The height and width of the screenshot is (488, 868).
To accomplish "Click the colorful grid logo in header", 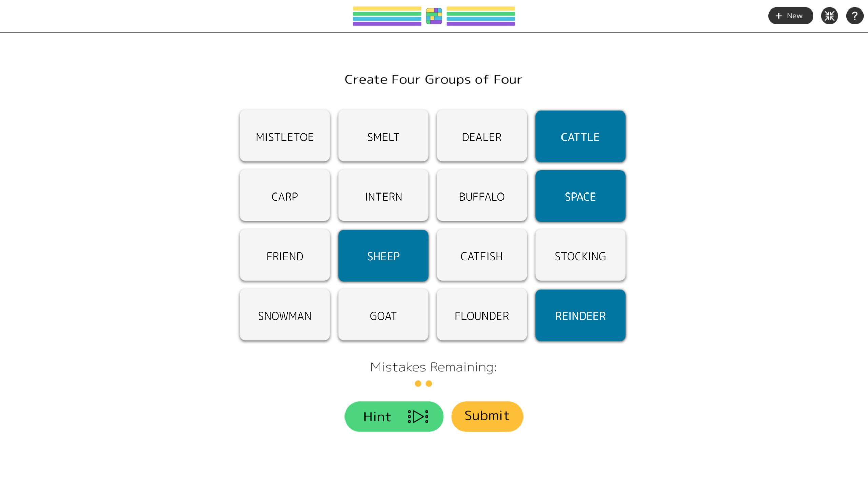I will pos(434,16).
